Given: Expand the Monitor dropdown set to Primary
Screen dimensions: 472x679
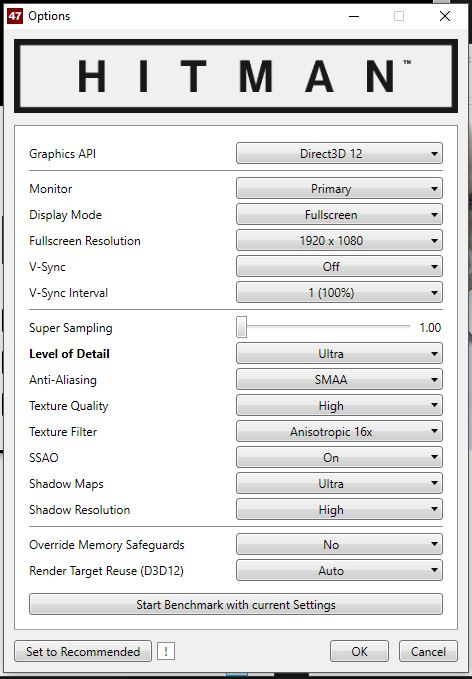Looking at the screenshot, I should 339,188.
